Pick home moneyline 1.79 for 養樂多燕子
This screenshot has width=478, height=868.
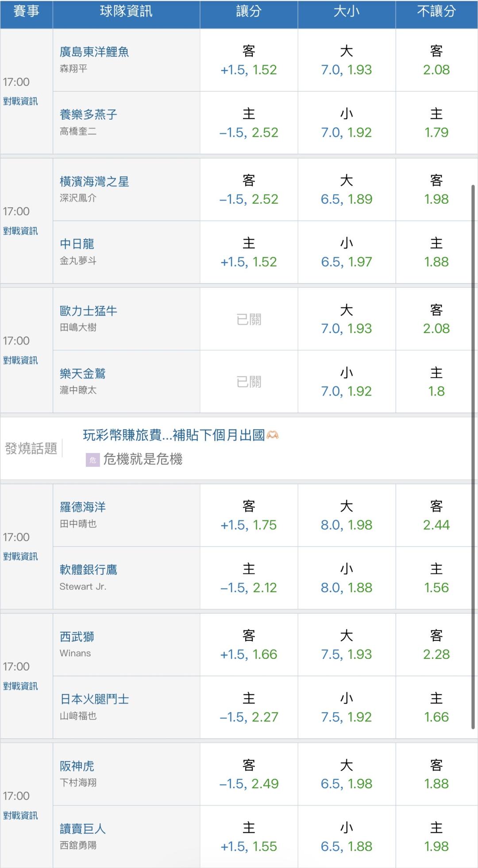[436, 123]
